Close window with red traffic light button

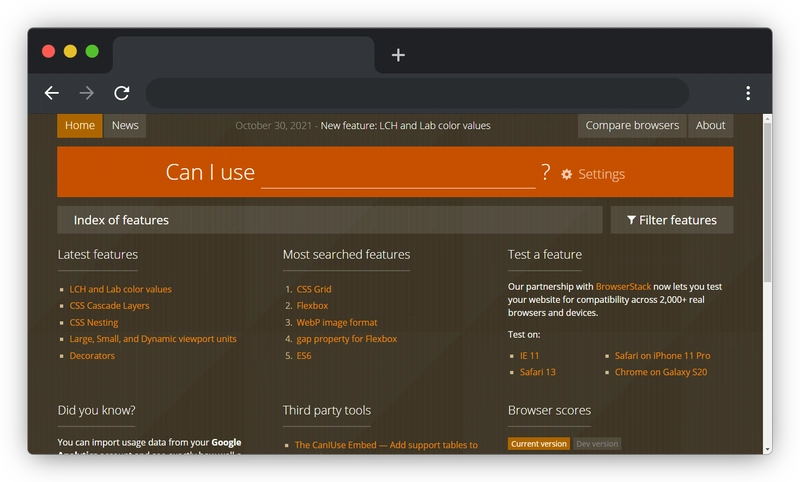click(48, 52)
